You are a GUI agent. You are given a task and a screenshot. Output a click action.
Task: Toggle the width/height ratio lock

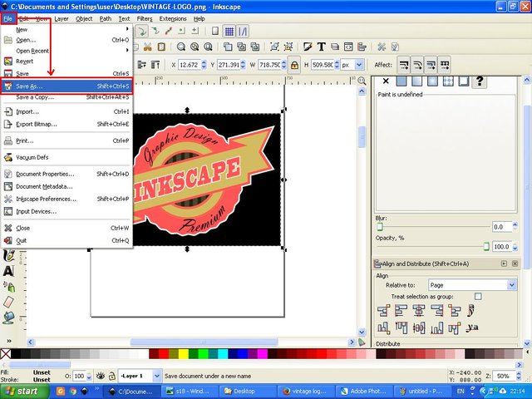294,65
